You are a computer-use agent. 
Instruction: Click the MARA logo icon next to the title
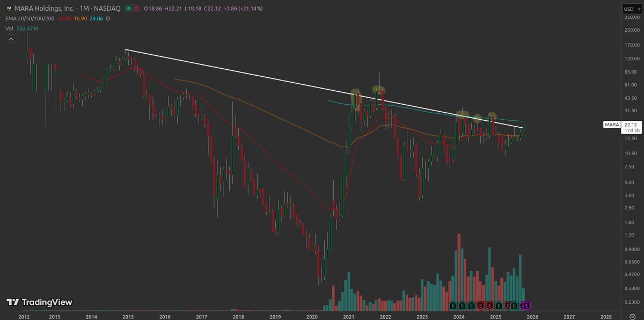[x=9, y=9]
